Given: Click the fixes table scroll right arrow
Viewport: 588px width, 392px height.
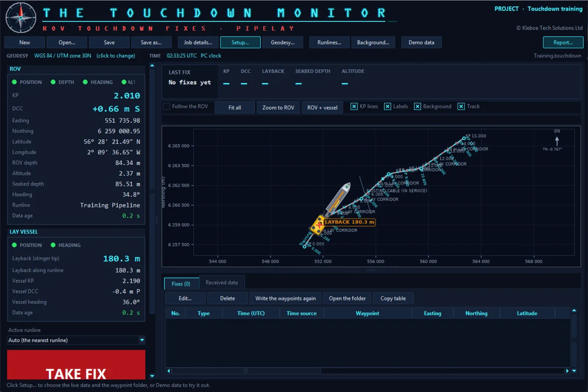Looking at the screenshot, I should click(x=567, y=371).
